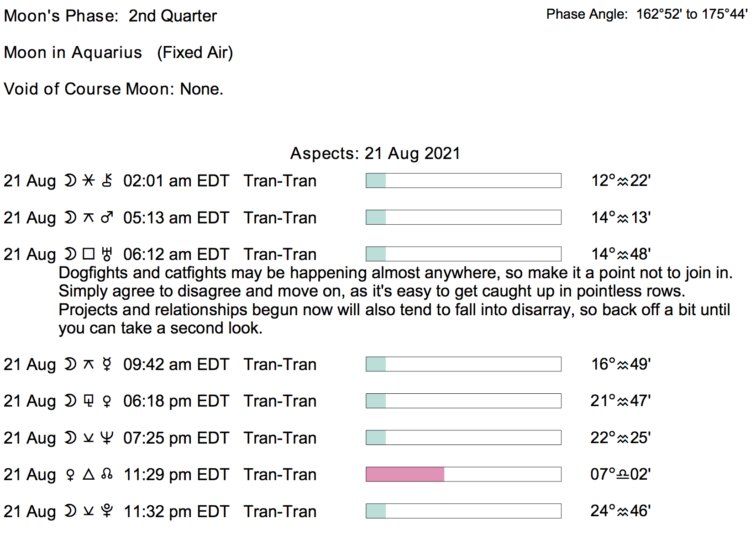Viewport: 756px width, 540px height.
Task: Click the Mars symbol in the 05:13 am row
Action: click(107, 218)
